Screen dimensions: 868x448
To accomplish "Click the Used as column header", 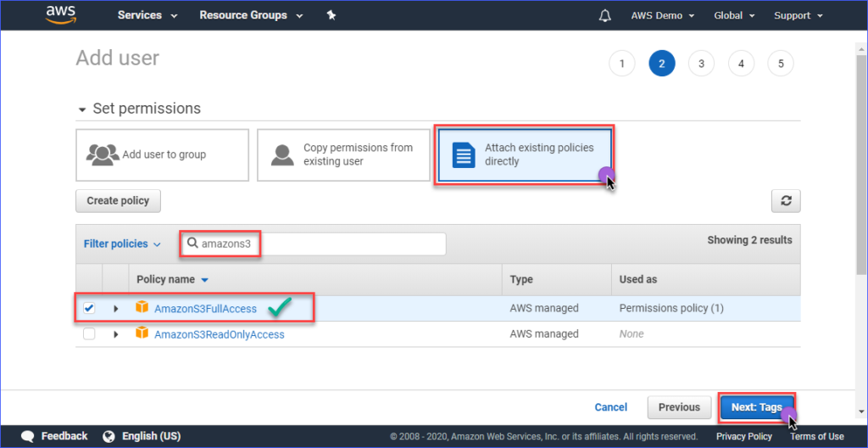I will point(638,279).
